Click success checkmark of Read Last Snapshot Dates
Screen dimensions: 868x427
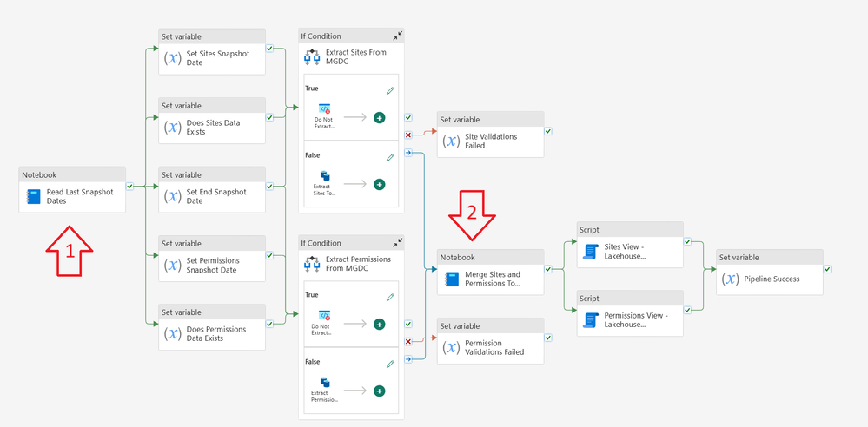point(129,187)
